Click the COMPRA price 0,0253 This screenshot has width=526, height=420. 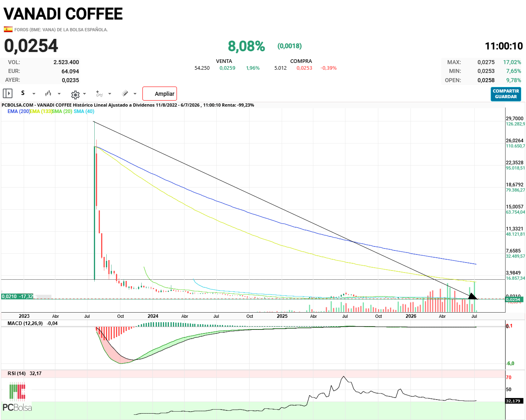pyautogui.click(x=305, y=68)
